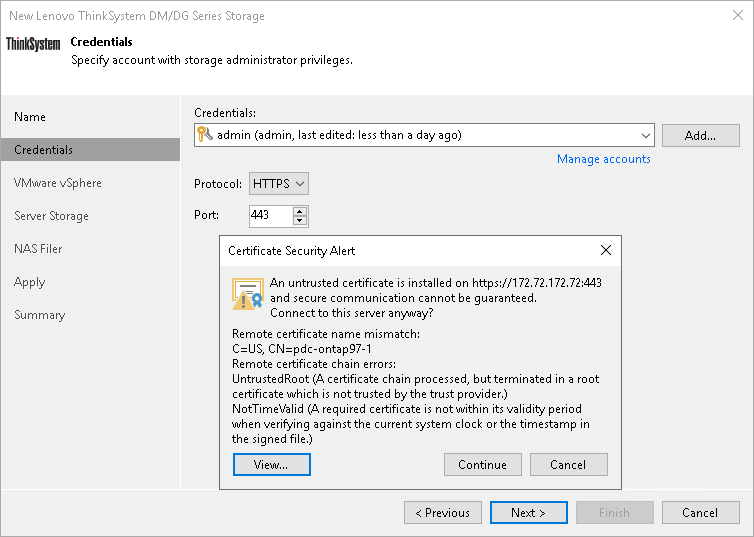Select the NAS Filer wizard step
Screen dimensions: 754x537
[x=38, y=249]
